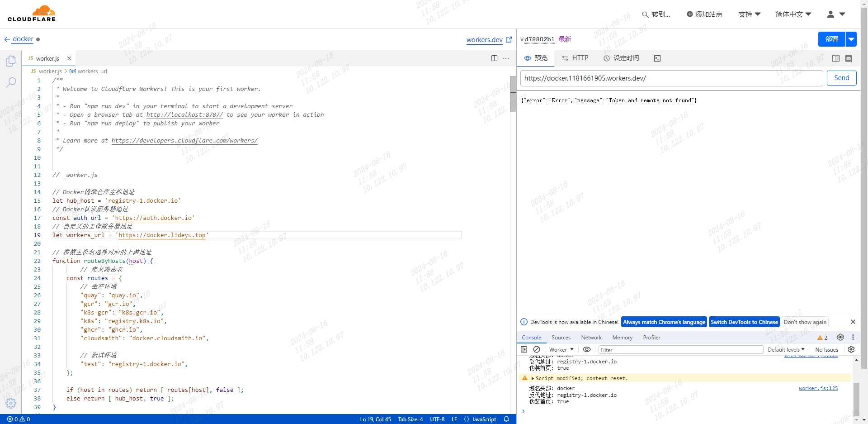This screenshot has width=868, height=424.
Task: Open editor more actions ellipsis
Action: [506, 58]
